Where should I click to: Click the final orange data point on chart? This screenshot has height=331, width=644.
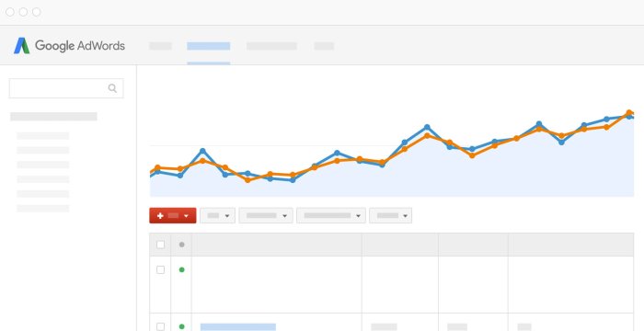[628, 112]
